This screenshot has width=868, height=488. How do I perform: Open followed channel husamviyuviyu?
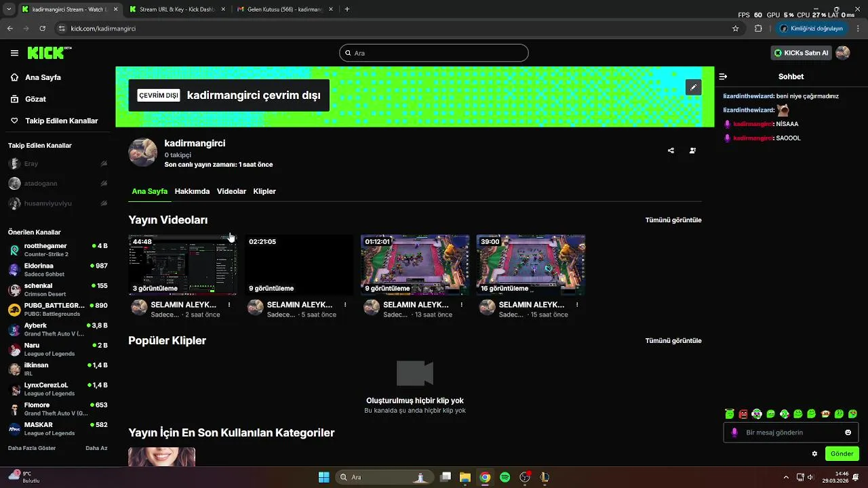pyautogui.click(x=58, y=203)
